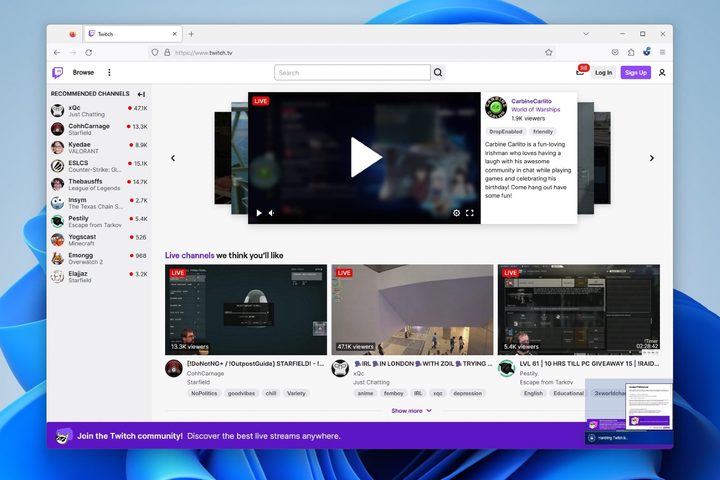Open CohhCarnage channel in sidebar
720x480 pixels.
pos(99,129)
